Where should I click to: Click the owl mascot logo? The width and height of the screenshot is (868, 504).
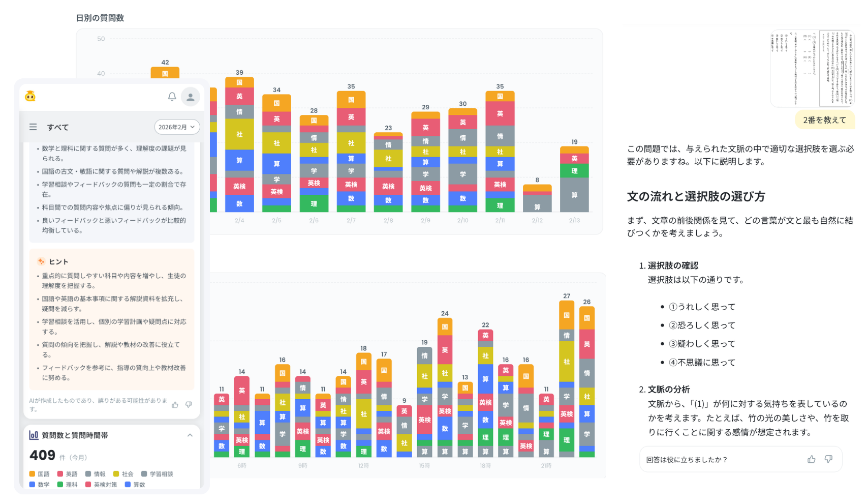pyautogui.click(x=30, y=96)
